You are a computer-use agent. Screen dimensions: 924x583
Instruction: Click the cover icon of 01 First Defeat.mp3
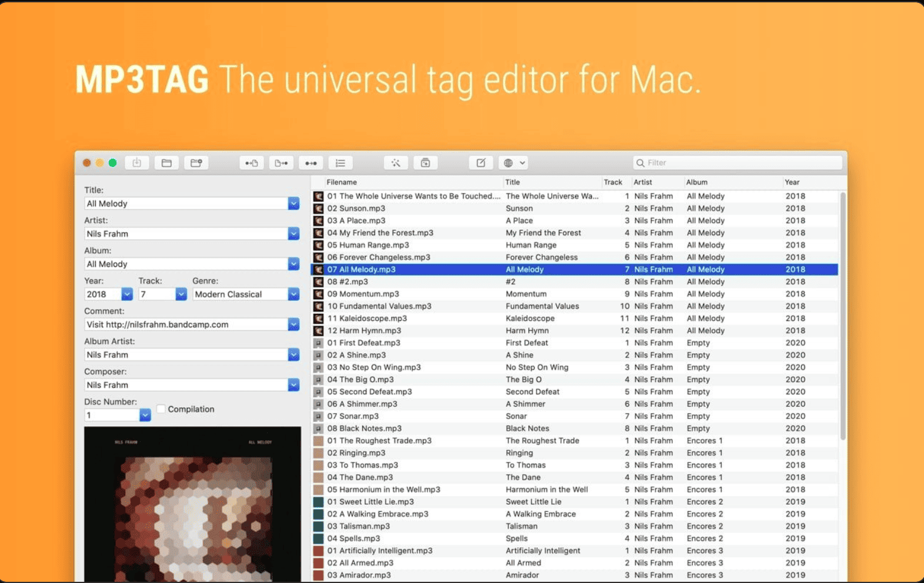tap(318, 343)
